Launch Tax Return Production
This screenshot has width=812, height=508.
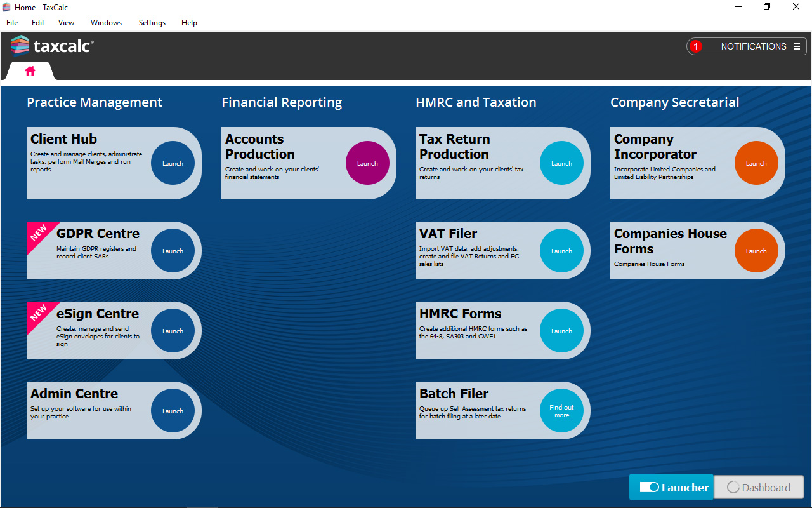[561, 163]
